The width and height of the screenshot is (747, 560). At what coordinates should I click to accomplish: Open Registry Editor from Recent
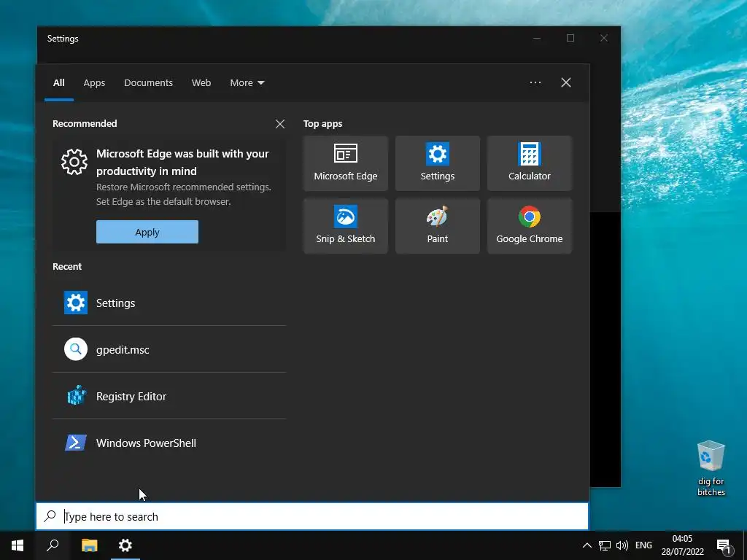[169, 396]
